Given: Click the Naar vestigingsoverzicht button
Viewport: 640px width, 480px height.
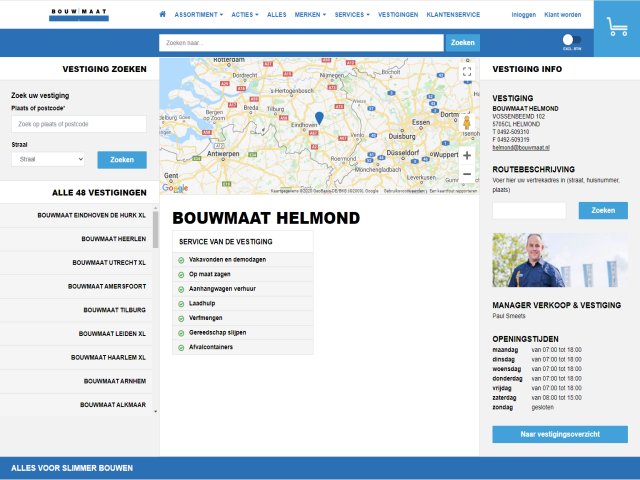Looking at the screenshot, I should 560,434.
